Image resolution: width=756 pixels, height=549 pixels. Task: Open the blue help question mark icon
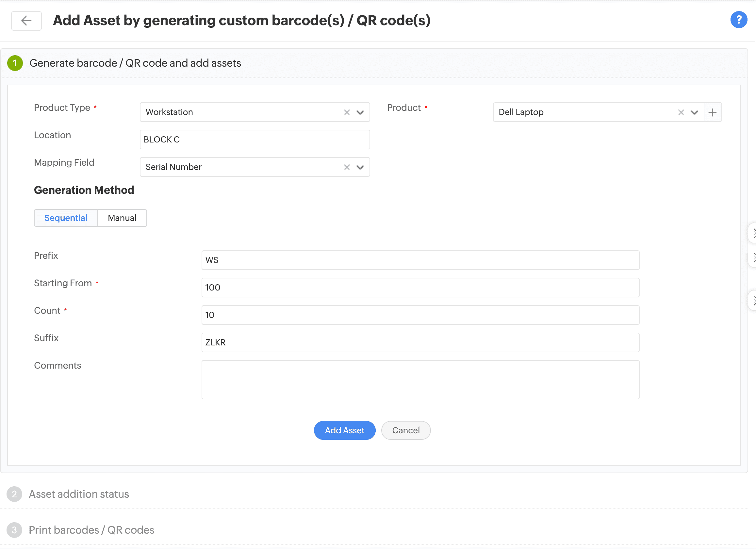738,20
